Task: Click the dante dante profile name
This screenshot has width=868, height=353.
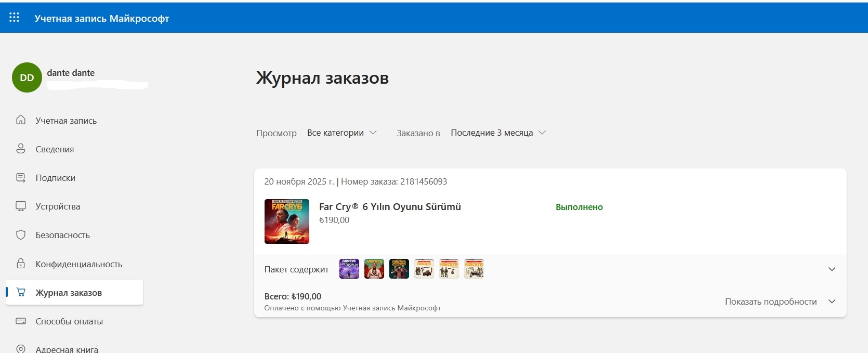Action: [71, 73]
